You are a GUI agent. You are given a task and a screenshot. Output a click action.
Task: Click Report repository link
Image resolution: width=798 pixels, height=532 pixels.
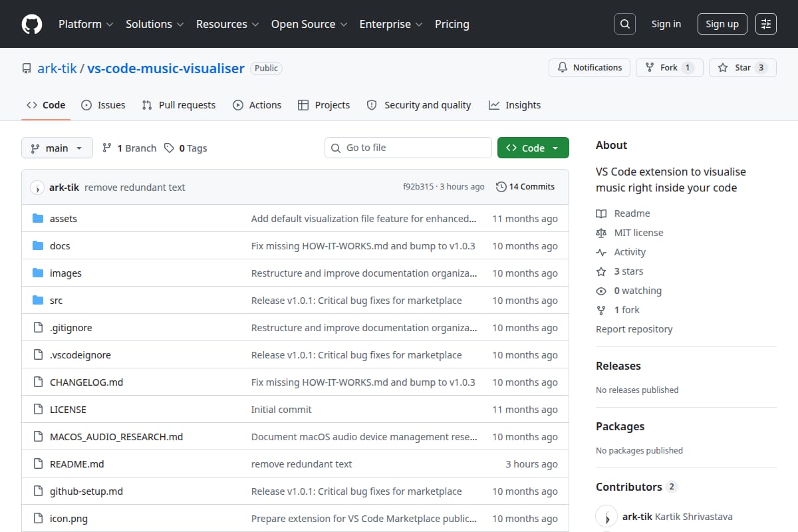tap(634, 329)
